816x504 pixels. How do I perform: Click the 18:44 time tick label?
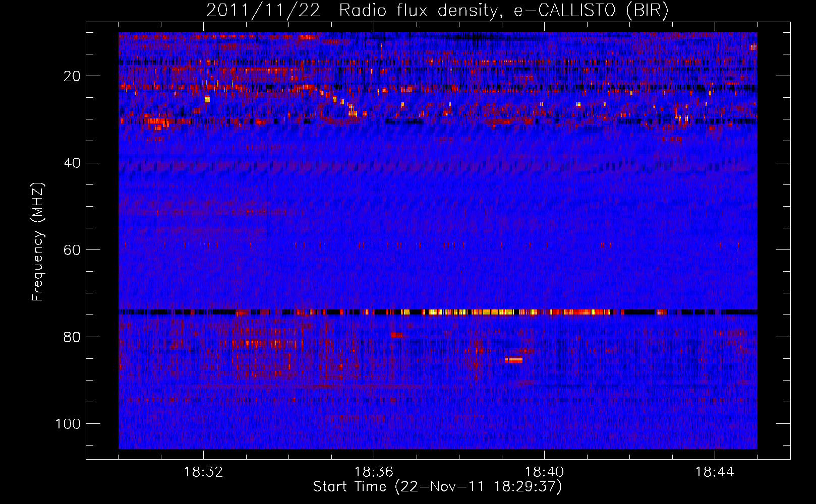715,472
